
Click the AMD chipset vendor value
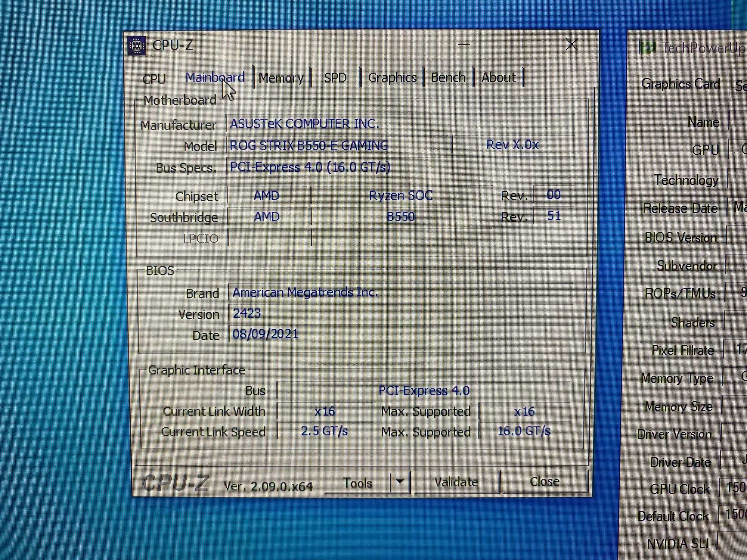[267, 195]
